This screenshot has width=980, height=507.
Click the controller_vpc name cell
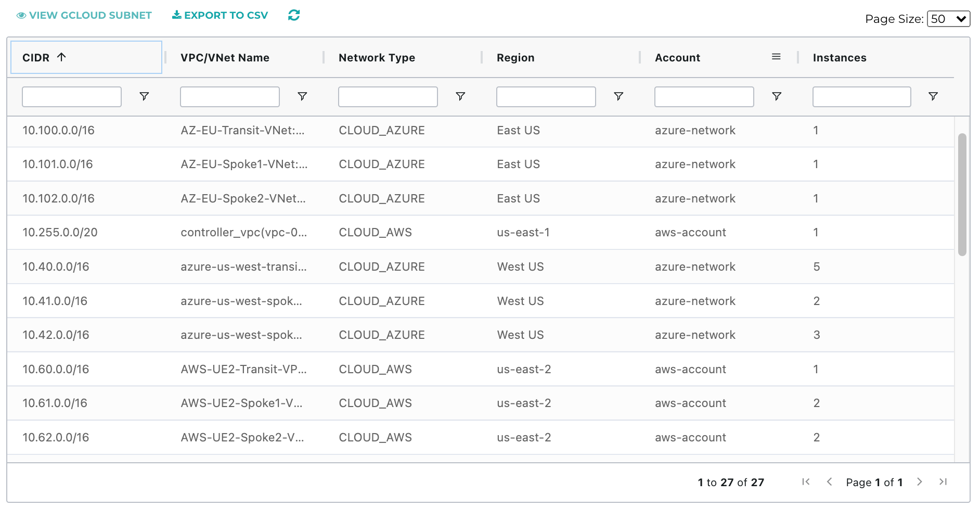[244, 232]
